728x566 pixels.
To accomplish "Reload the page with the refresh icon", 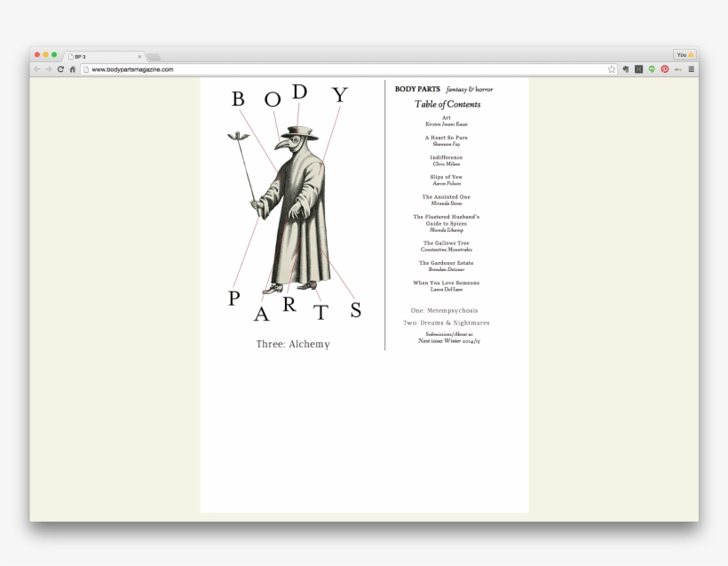I will pyautogui.click(x=60, y=69).
